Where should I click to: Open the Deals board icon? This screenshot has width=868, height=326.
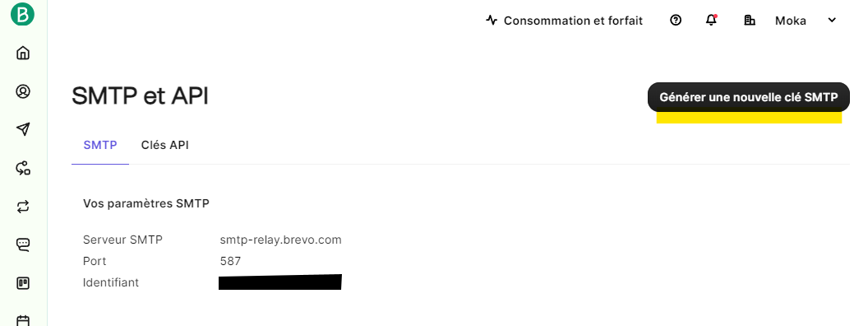pos(23,283)
